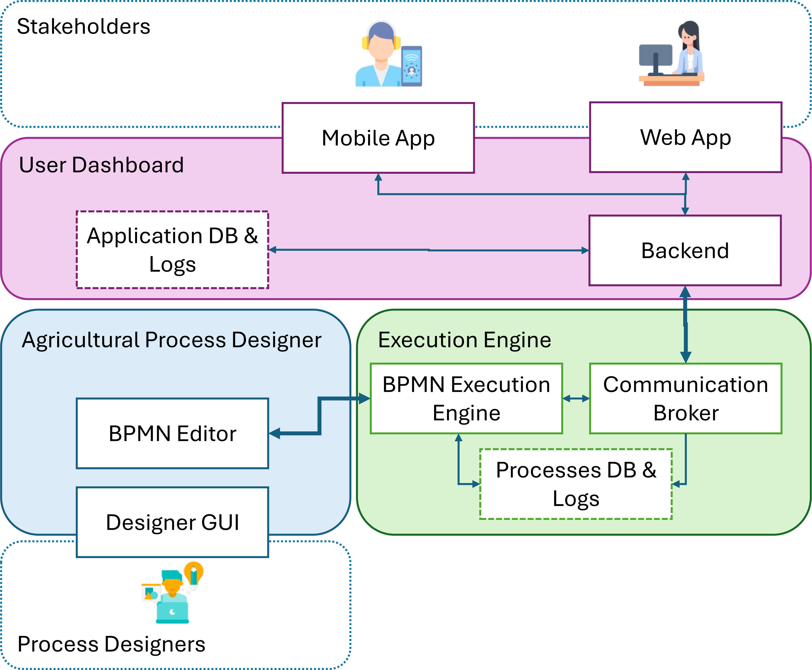
Task: Click the BPMN Editor box
Action: (x=172, y=433)
